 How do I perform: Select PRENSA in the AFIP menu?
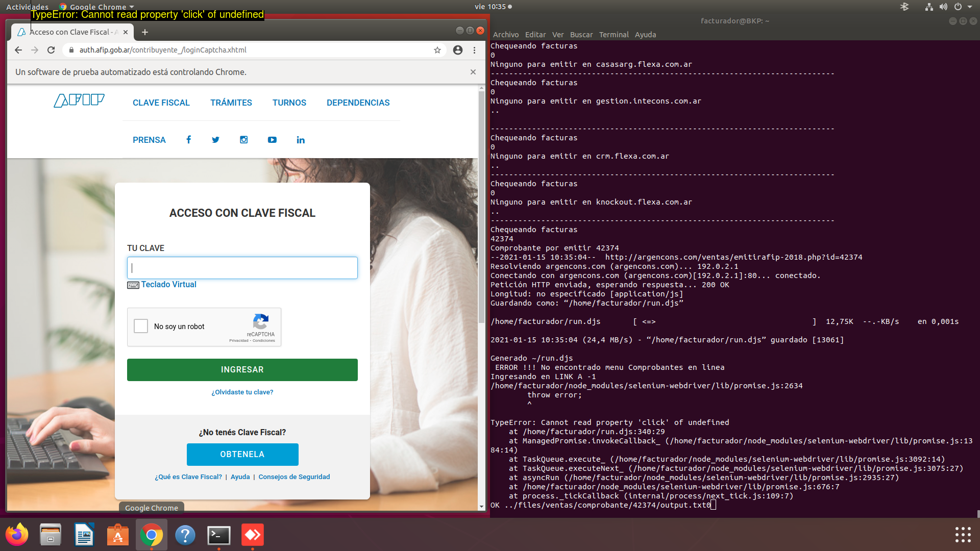149,140
